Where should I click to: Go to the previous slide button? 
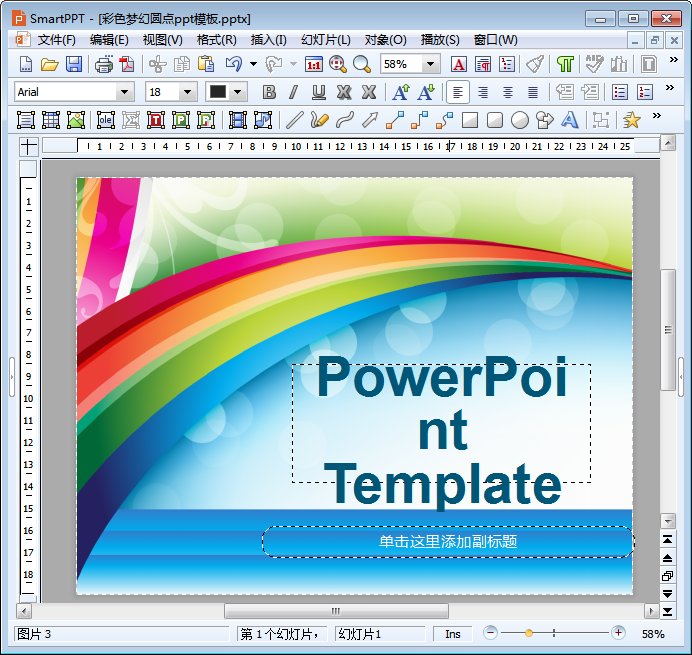(x=668, y=558)
